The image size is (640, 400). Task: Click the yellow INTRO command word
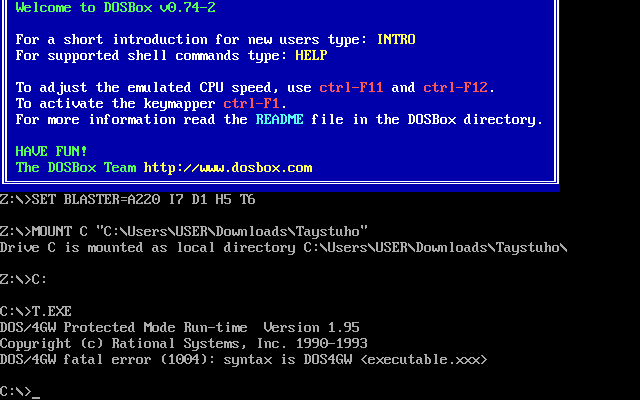click(x=396, y=39)
